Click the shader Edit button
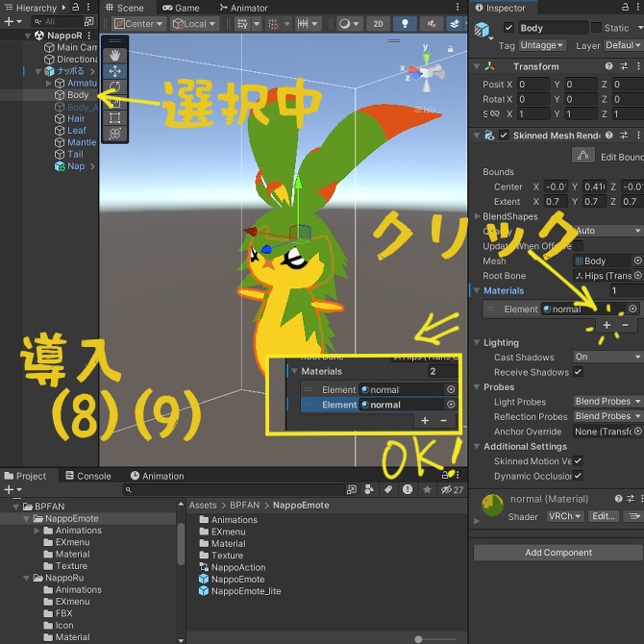Screen dimensions: 644x644 tap(604, 516)
